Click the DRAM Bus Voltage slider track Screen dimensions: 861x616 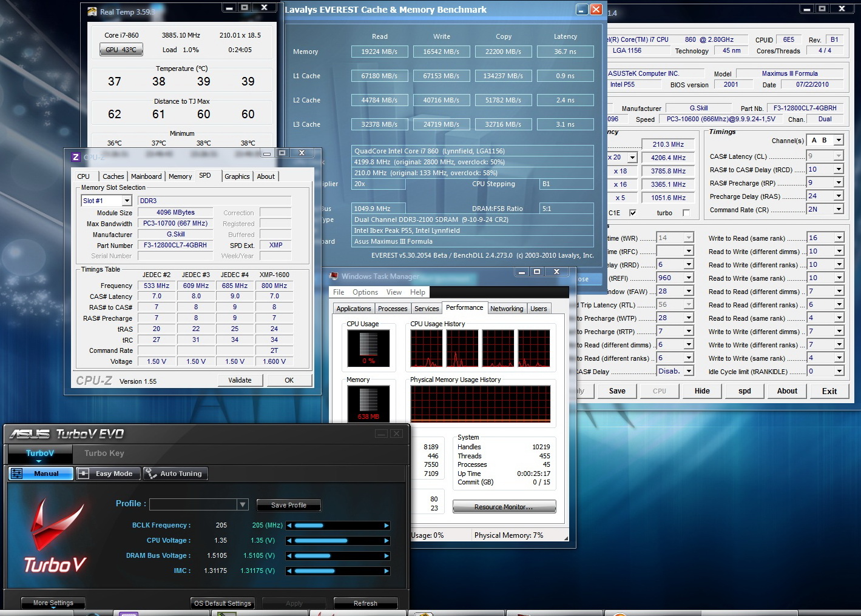tap(338, 556)
